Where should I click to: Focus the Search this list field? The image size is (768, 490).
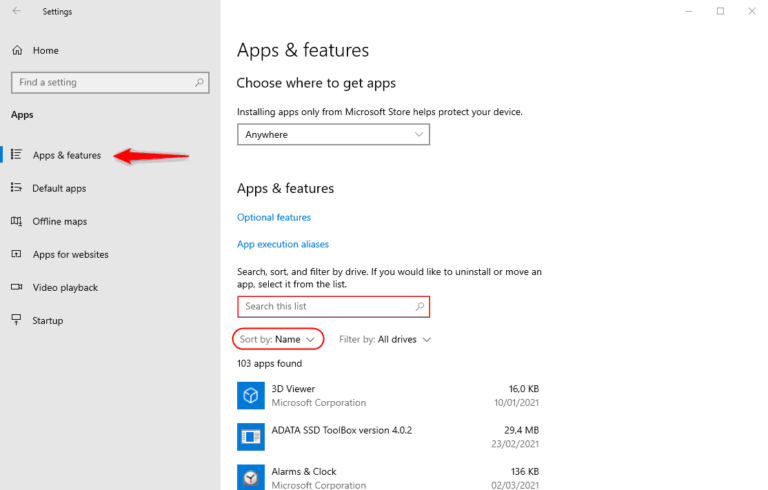(334, 307)
